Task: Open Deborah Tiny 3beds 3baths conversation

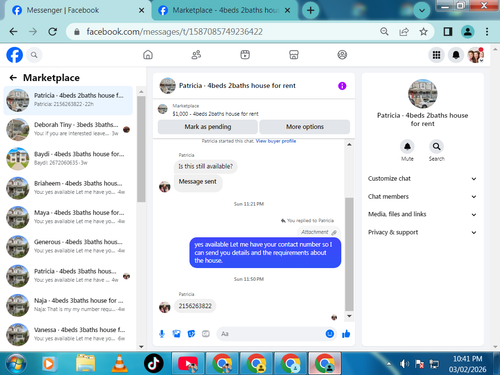Action: 68,129
